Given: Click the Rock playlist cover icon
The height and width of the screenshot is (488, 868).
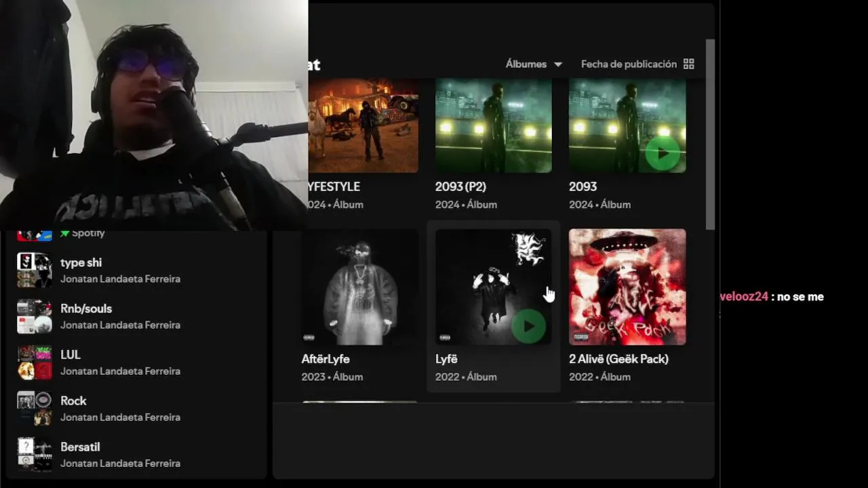Looking at the screenshot, I should (35, 408).
